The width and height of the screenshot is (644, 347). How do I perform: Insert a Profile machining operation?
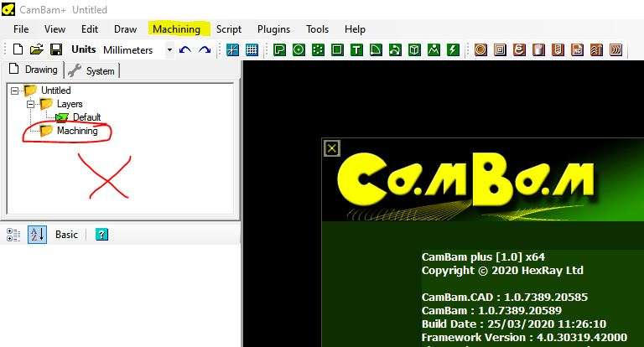point(480,50)
